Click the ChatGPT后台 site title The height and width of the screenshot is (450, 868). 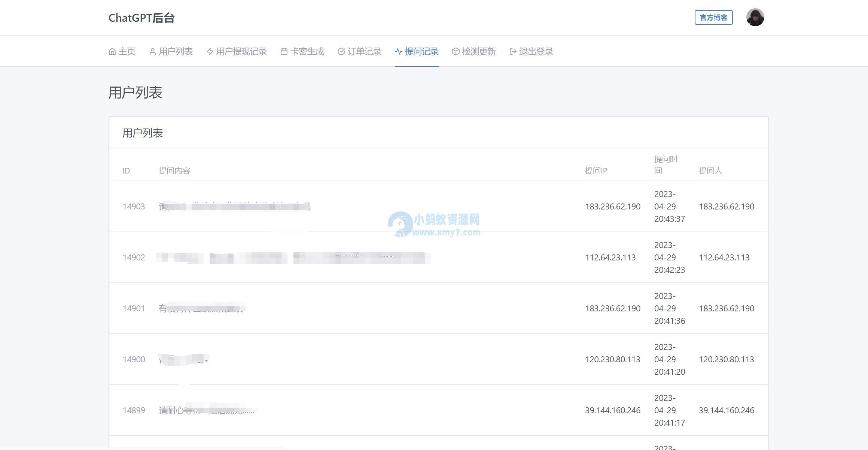click(141, 18)
